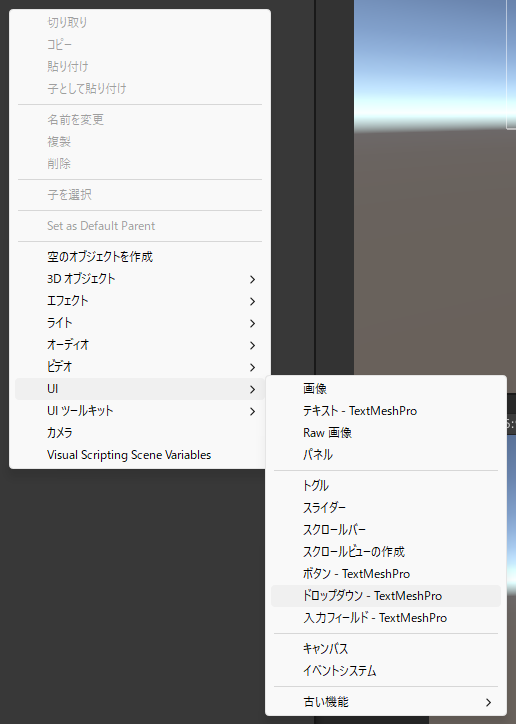Viewport: 516px width, 724px height.
Task: Add a キャンバス object
Action: point(386,649)
